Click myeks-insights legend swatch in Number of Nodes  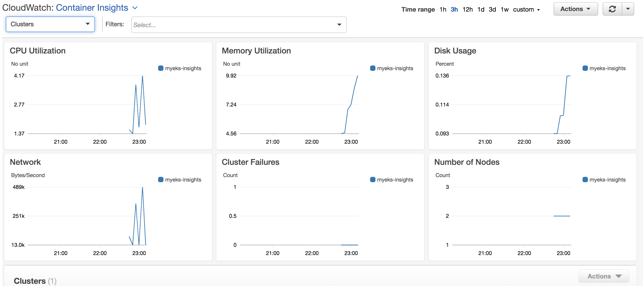click(585, 180)
